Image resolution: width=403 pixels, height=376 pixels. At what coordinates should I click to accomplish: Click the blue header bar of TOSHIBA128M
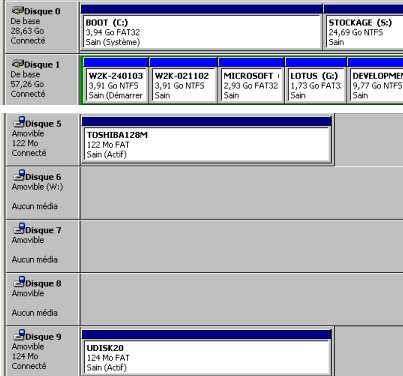point(206,121)
